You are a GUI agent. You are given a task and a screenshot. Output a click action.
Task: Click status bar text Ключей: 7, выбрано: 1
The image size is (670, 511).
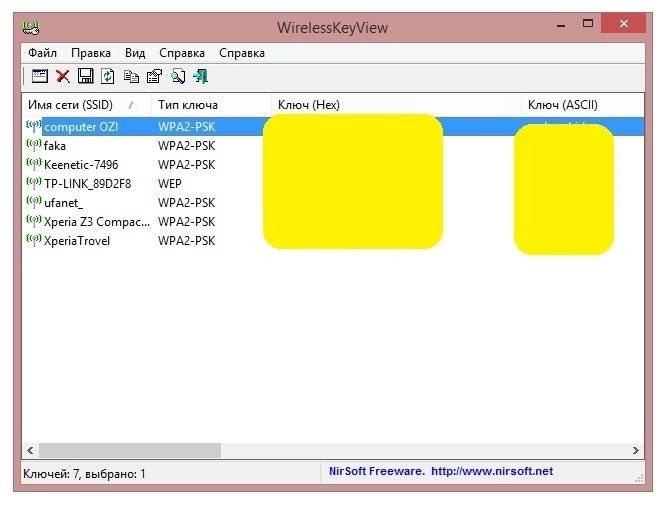point(84,473)
